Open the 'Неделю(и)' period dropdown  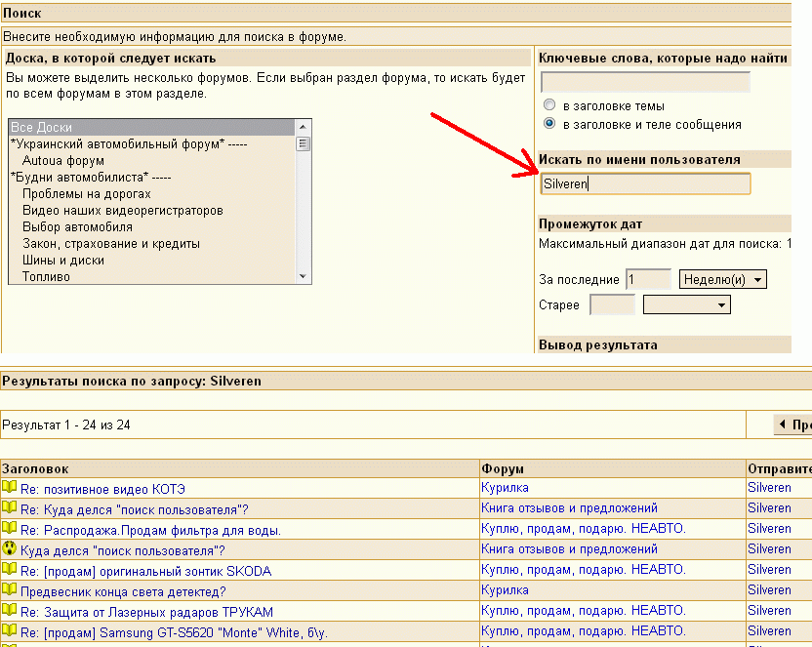(x=722, y=280)
